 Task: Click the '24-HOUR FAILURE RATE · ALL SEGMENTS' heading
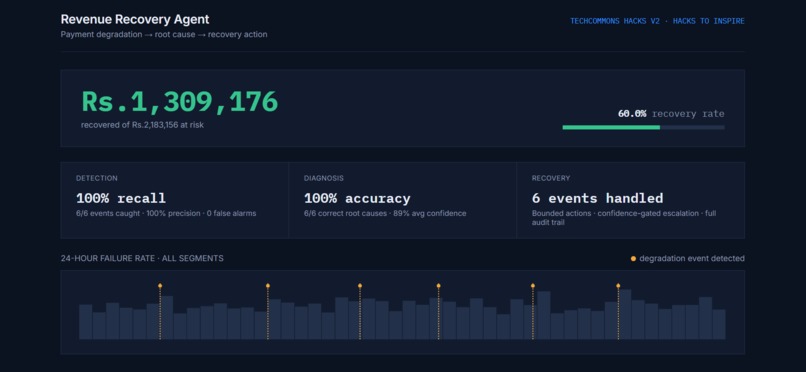coord(142,258)
